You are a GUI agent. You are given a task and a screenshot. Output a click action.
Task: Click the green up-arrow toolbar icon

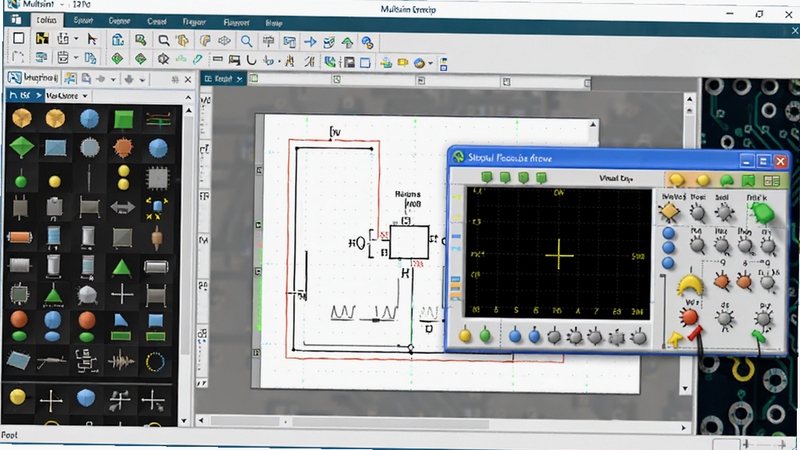[x=347, y=42]
